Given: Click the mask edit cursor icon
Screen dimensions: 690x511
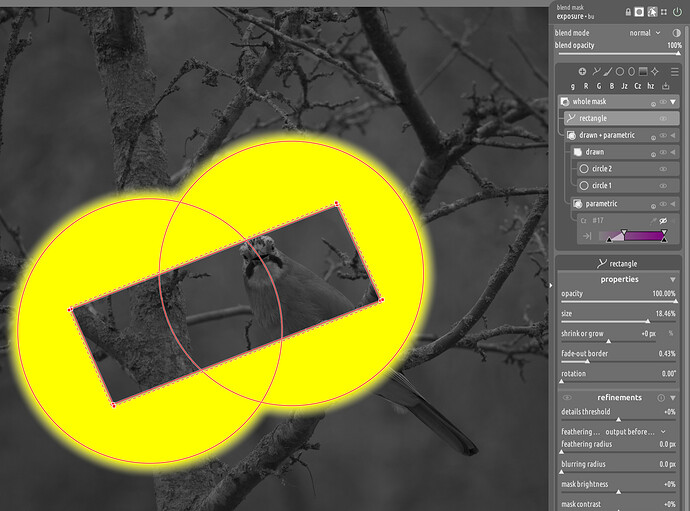Looking at the screenshot, I should pos(652,12).
